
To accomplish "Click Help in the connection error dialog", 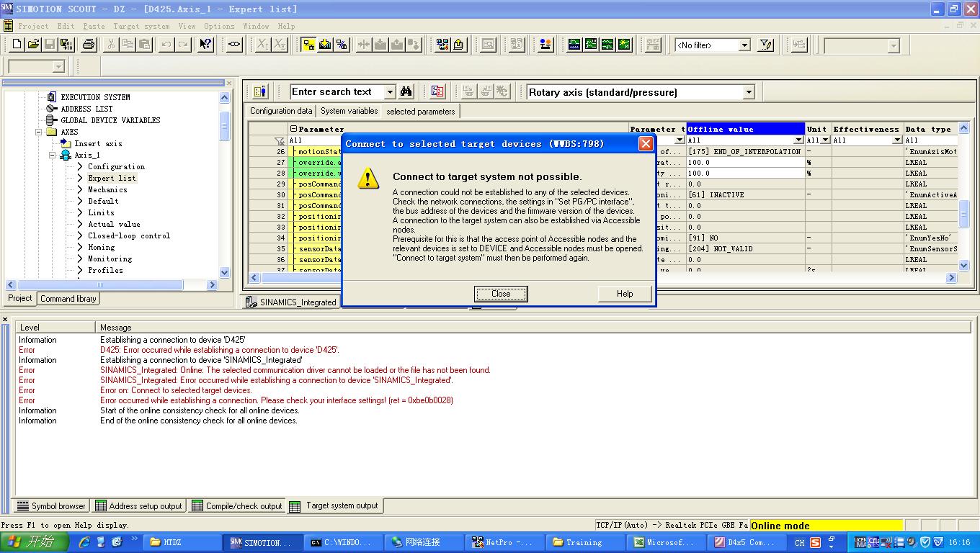I will (x=625, y=294).
